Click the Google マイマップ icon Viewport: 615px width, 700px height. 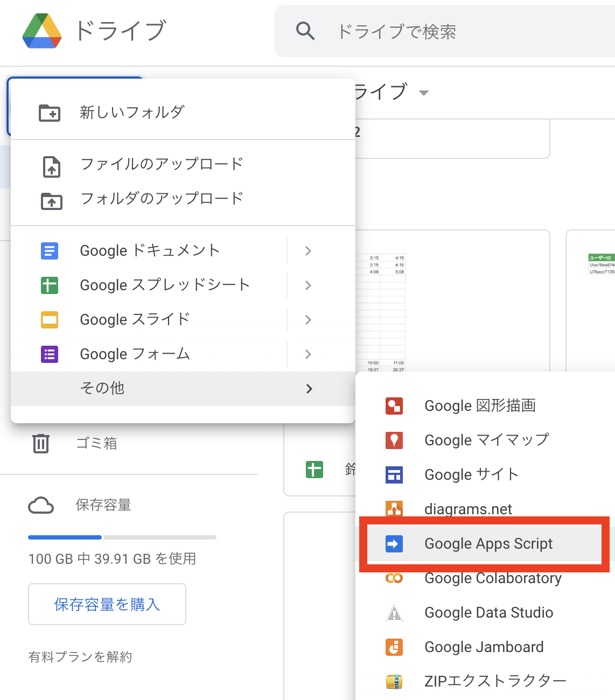coord(394,440)
